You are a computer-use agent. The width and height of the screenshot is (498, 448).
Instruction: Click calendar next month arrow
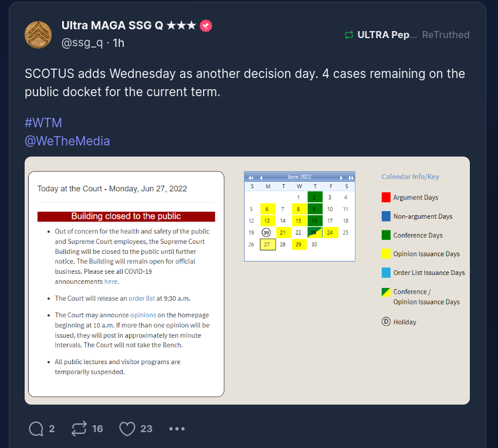[x=340, y=177]
